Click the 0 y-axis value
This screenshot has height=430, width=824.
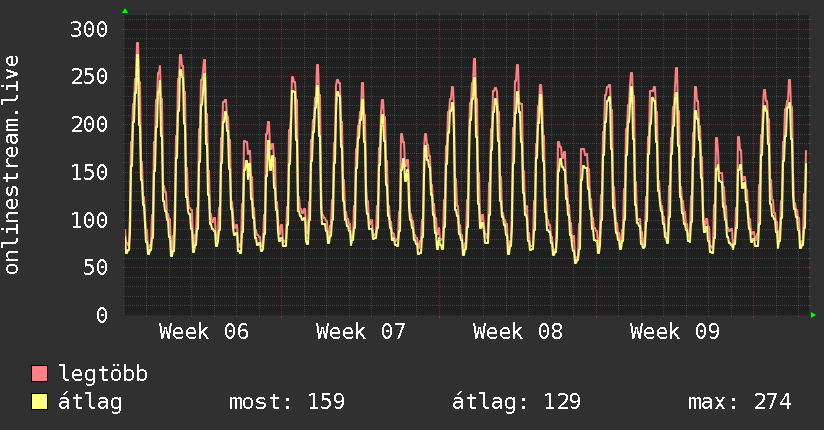point(102,315)
